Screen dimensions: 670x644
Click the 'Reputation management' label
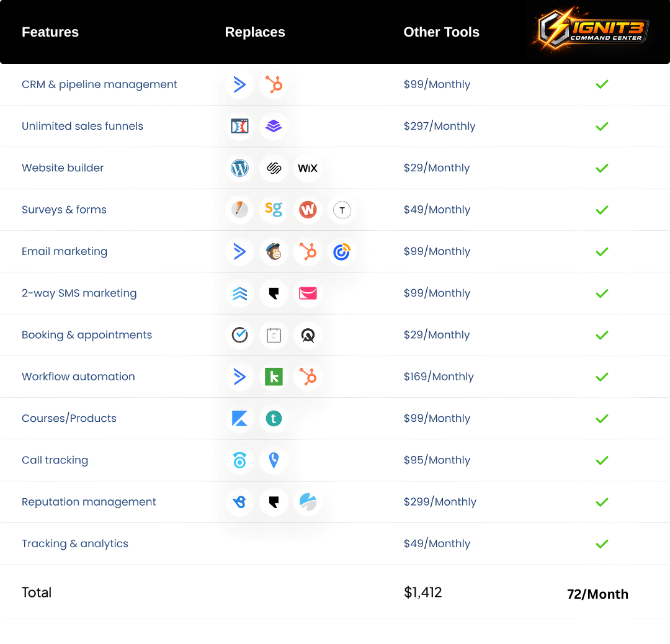pyautogui.click(x=89, y=502)
